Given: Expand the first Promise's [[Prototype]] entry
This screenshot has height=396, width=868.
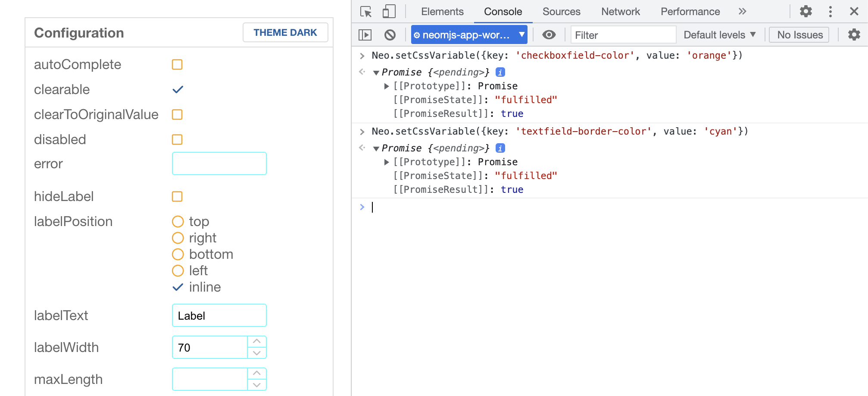Looking at the screenshot, I should [387, 86].
